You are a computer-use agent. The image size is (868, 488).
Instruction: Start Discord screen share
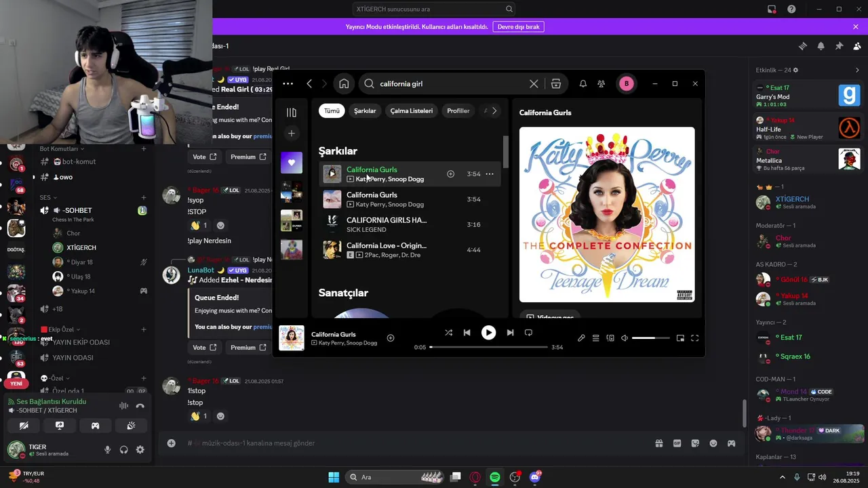click(60, 426)
